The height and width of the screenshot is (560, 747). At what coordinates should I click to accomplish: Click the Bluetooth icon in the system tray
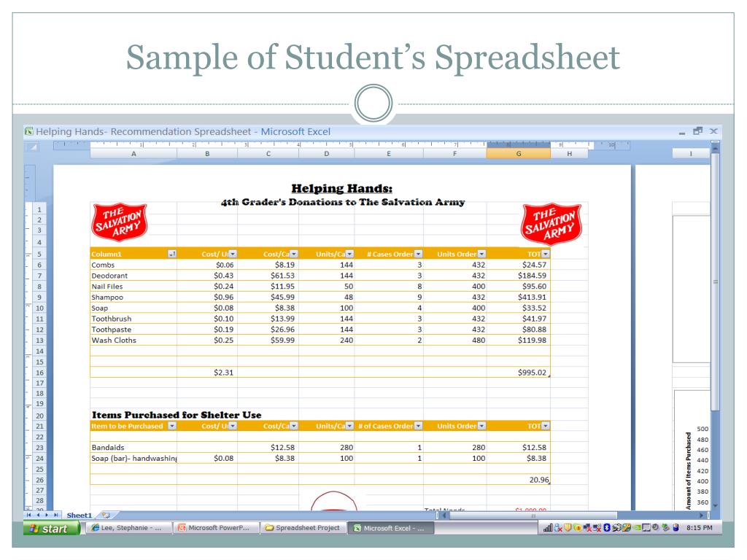[607, 528]
